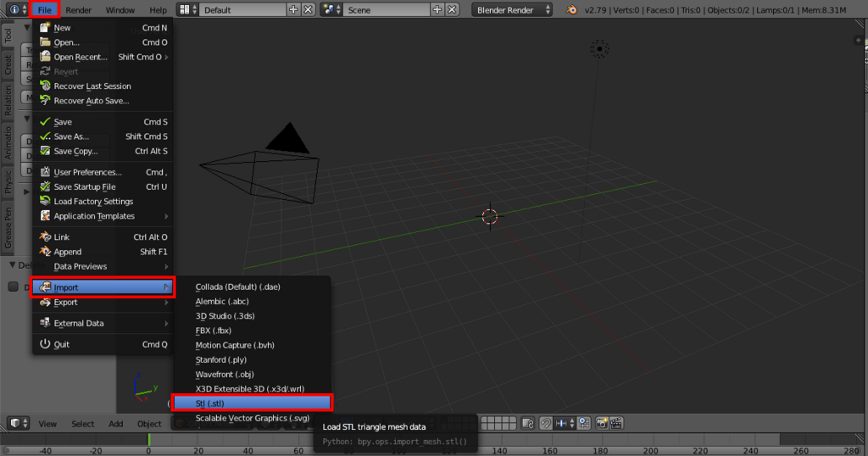Select New in File menu

tap(103, 28)
